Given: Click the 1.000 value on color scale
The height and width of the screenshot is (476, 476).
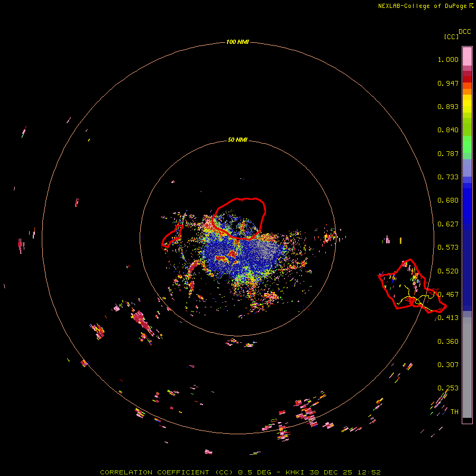Looking at the screenshot, I should (x=448, y=59).
